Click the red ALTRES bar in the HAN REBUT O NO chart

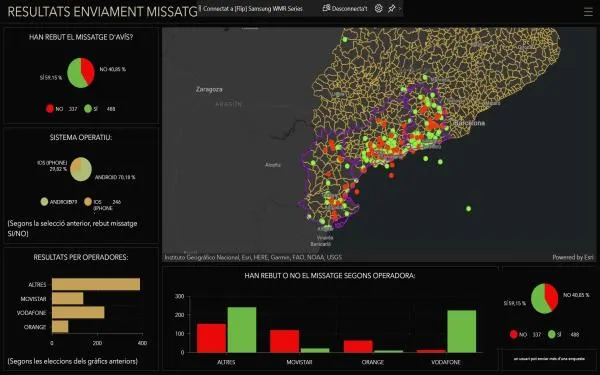click(x=212, y=338)
